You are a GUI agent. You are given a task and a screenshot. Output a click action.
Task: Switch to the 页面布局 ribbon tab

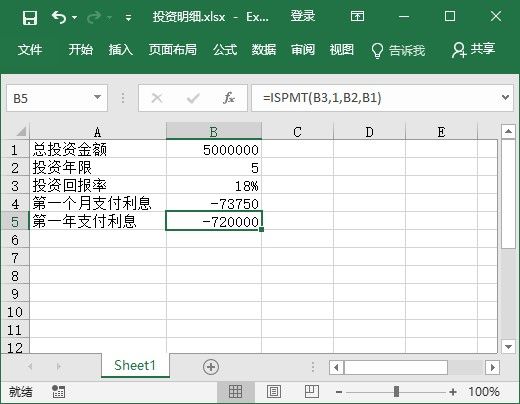(173, 50)
